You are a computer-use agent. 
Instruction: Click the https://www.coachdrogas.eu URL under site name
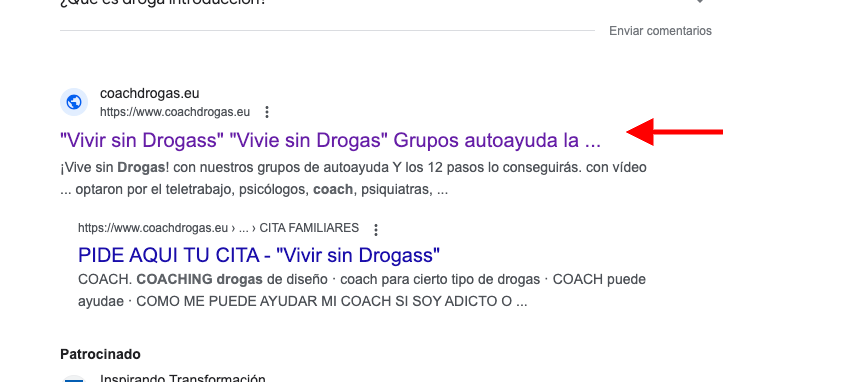click(x=175, y=113)
